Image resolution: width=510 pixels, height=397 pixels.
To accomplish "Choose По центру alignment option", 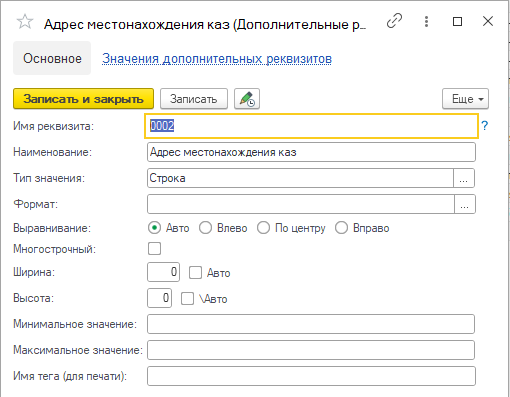I will 263,228.
